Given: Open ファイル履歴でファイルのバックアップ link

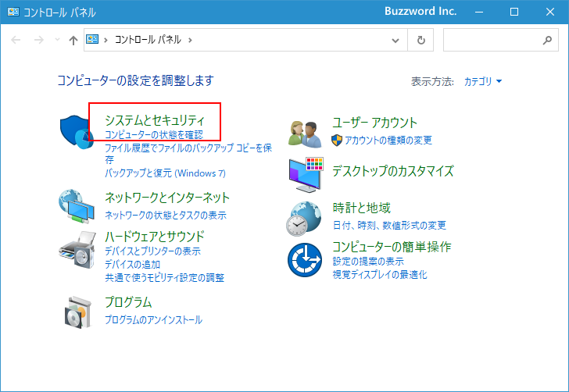Looking at the screenshot, I should [188, 153].
